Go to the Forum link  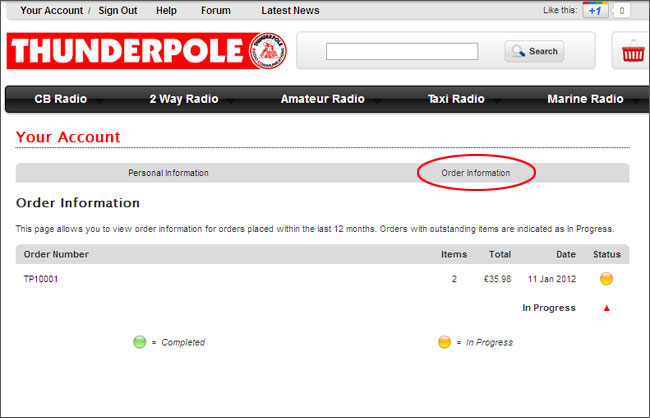click(216, 10)
